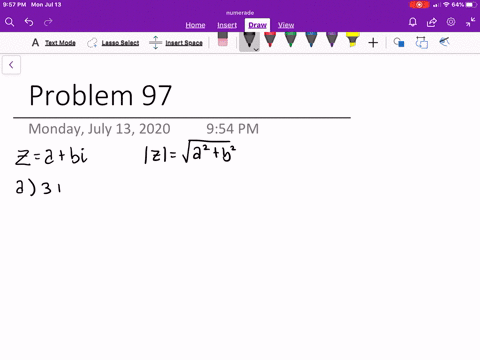Pick the green pen

pos(291,39)
